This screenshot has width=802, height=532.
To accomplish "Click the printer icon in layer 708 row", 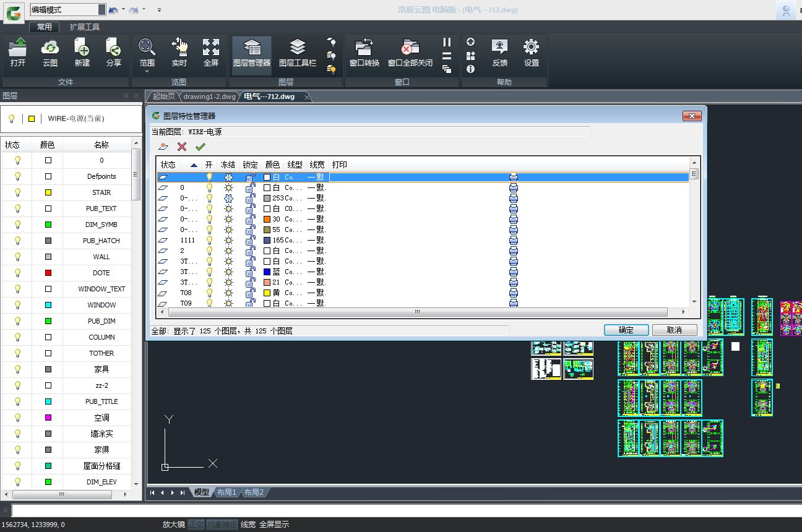I will tap(513, 293).
